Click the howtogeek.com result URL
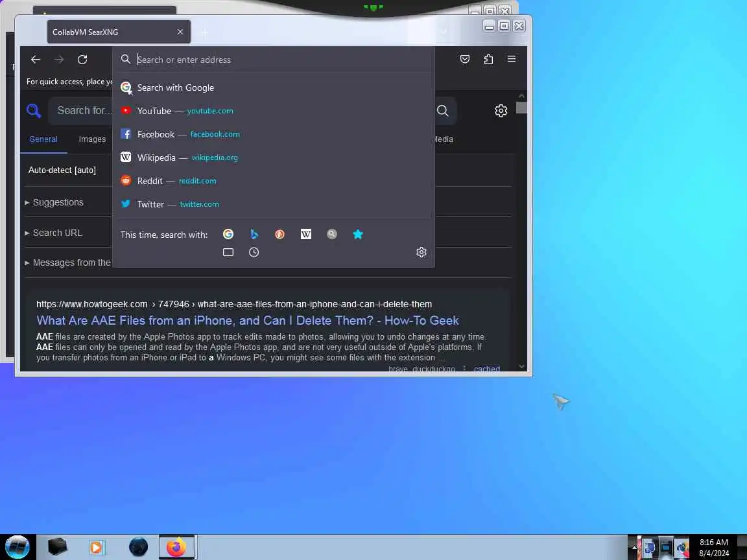This screenshot has height=560, width=747. click(x=234, y=304)
